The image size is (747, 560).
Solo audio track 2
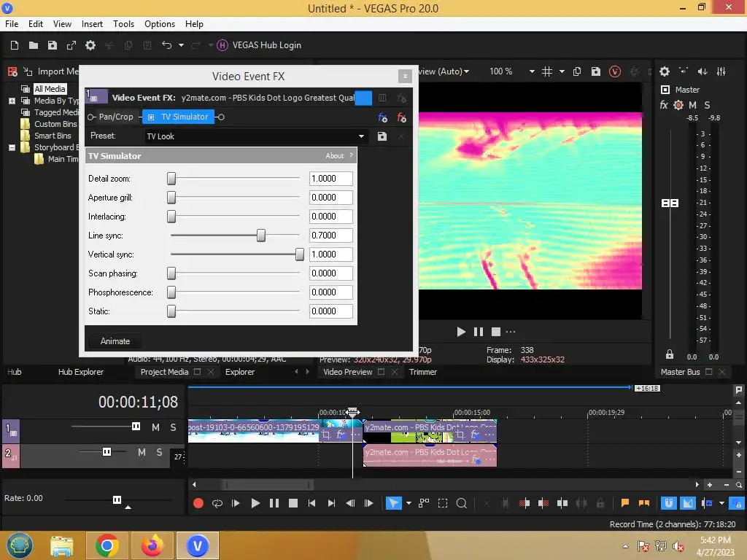(159, 452)
